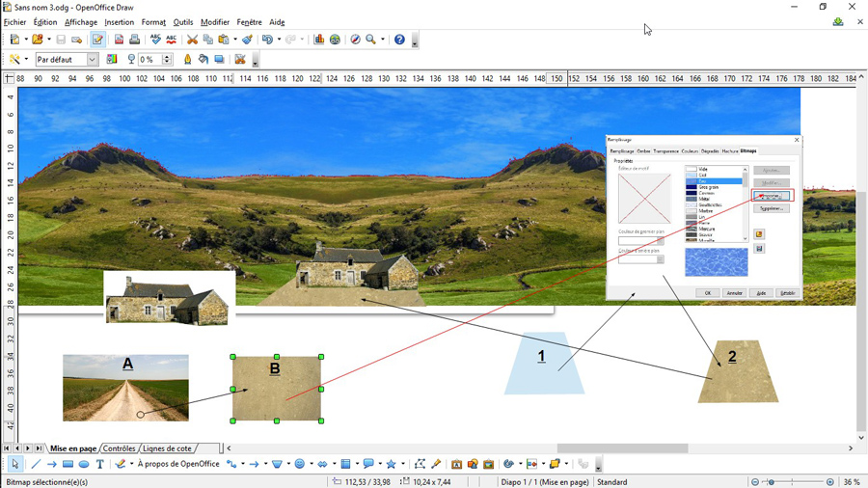Toggle automatic spellcheck
Viewport: 868px width, 488px height.
[171, 40]
